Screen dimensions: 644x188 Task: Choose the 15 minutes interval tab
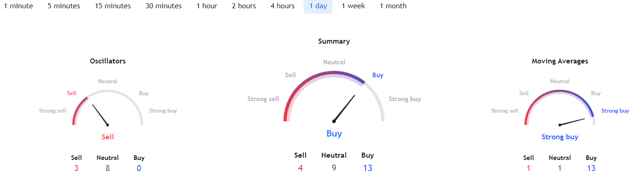pyautogui.click(x=113, y=6)
